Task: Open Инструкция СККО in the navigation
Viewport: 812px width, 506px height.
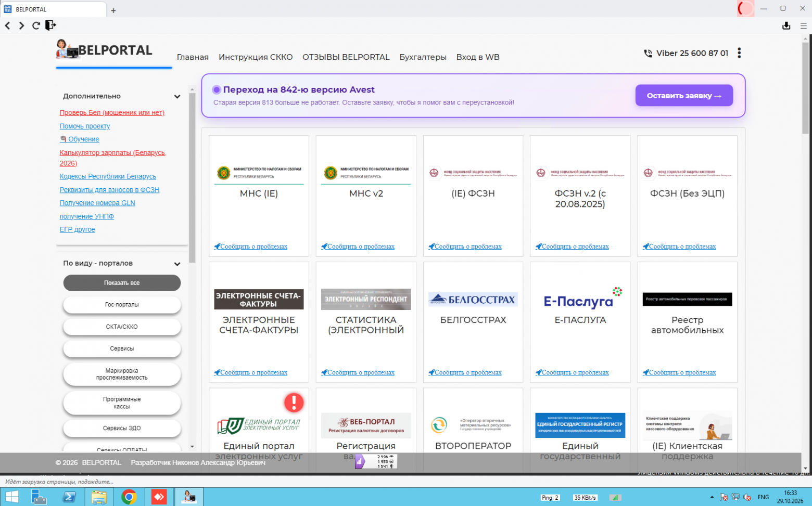Action: coord(256,57)
